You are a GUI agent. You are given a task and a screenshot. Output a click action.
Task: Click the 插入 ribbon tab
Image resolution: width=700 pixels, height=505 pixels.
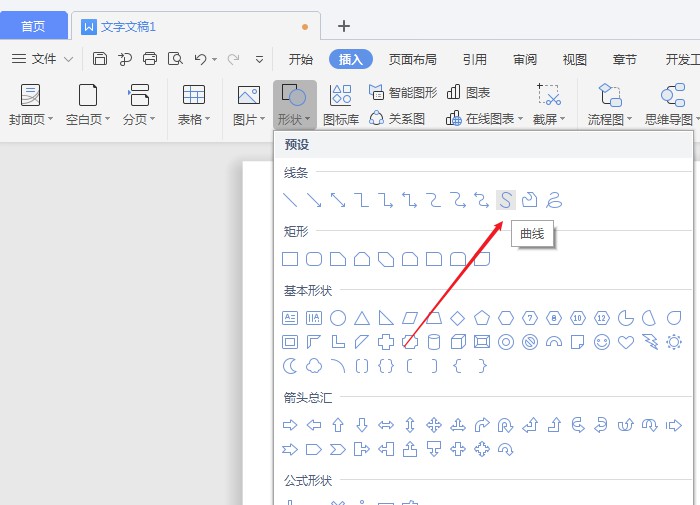click(351, 59)
